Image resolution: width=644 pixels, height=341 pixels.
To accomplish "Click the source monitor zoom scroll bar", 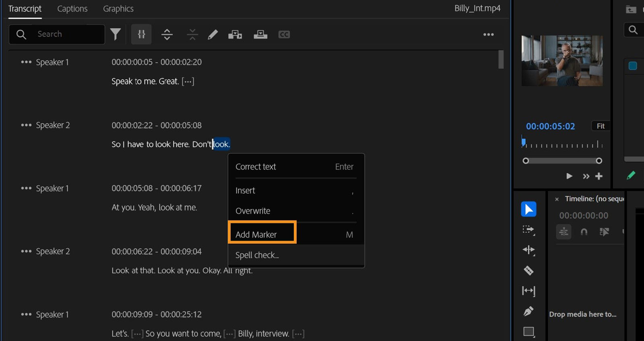I will tap(562, 161).
